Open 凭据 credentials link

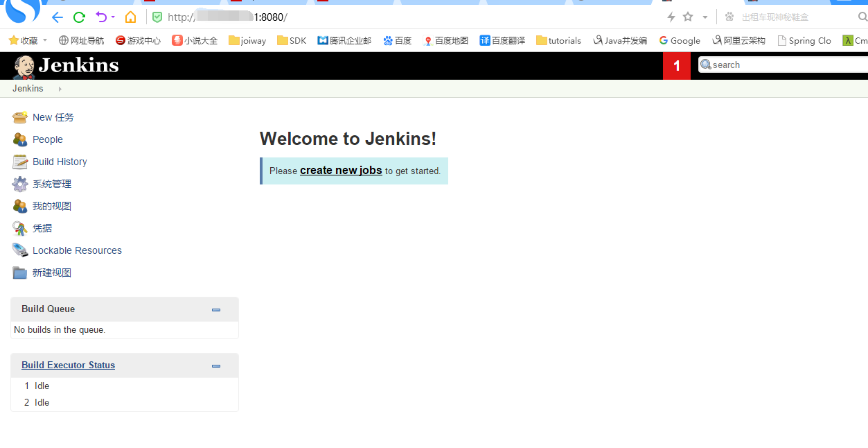[42, 228]
